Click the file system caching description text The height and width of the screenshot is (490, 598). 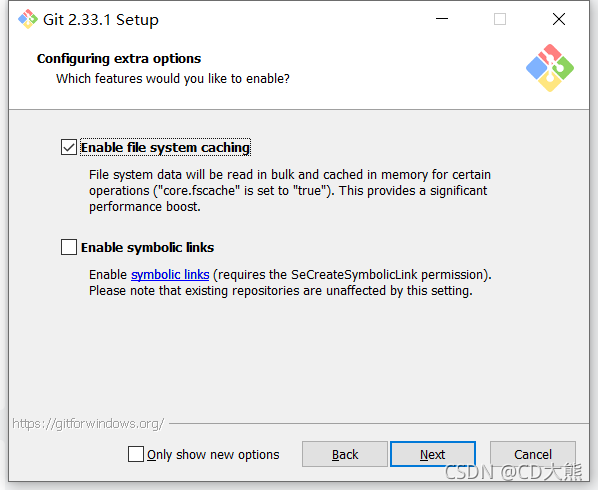click(290, 191)
